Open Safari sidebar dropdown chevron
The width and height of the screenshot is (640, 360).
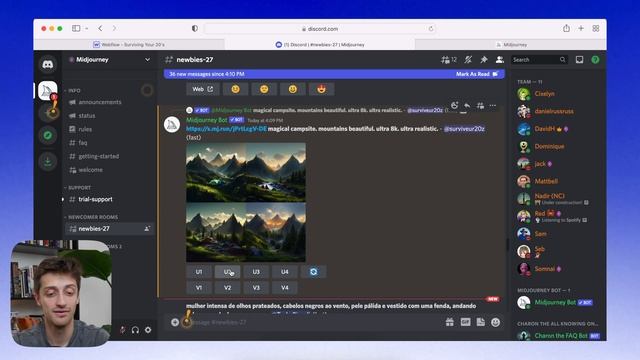pos(87,29)
